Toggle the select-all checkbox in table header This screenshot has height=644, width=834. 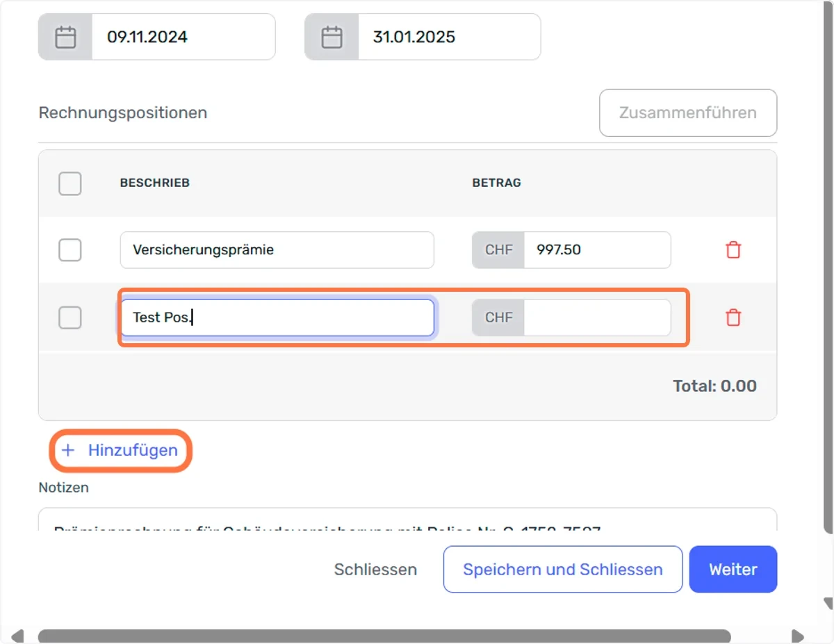70,183
